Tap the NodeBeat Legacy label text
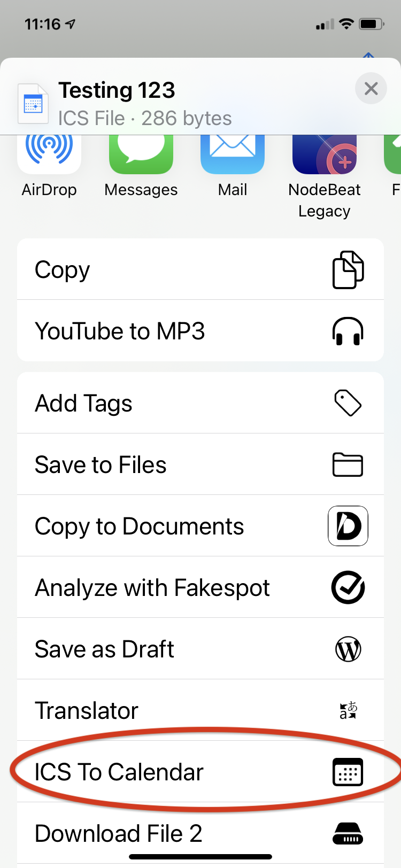Viewport: 401px width, 868px height. pos(325,200)
